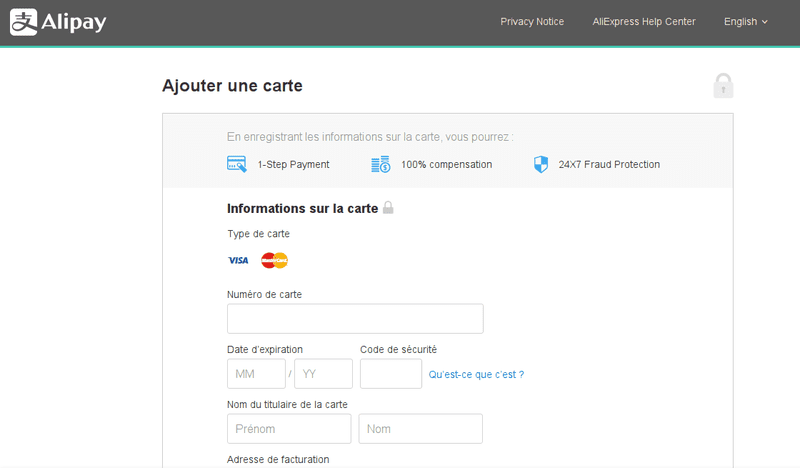
Task: Click the Nom input field
Action: [420, 429]
